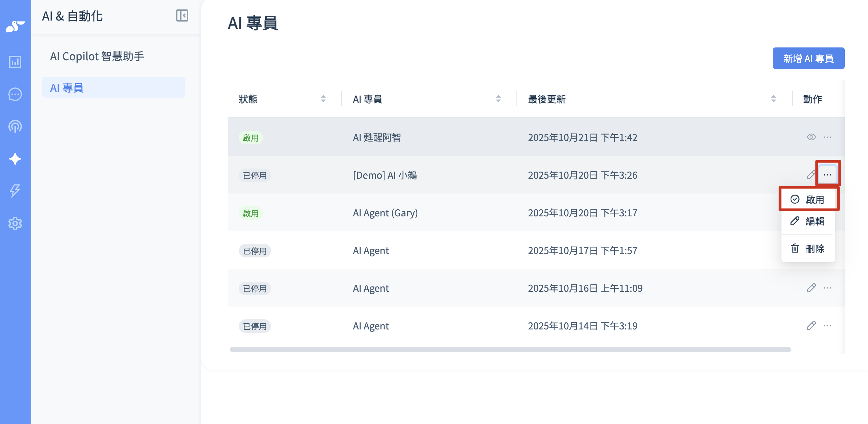The width and height of the screenshot is (868, 424).
Task: Sort by 最後更新 column arrows
Action: tap(773, 99)
